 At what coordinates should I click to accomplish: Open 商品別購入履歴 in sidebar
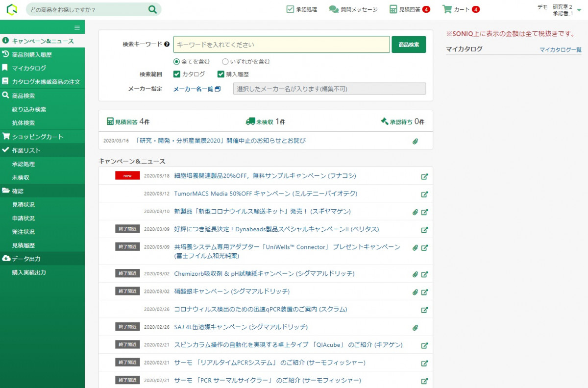pos(42,54)
